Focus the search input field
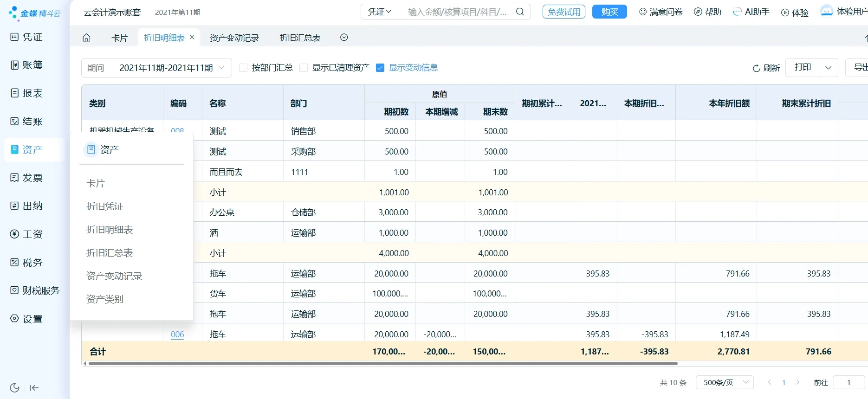The width and height of the screenshot is (868, 399). pos(457,12)
